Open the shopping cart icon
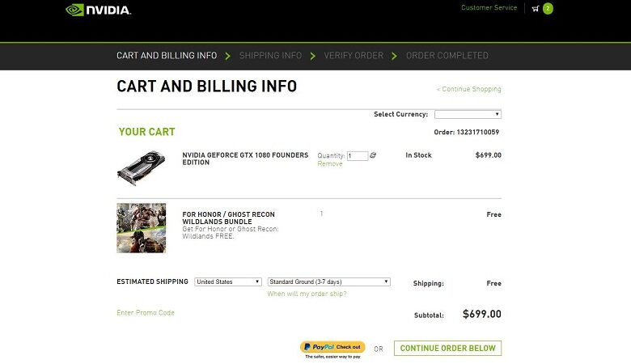Viewport: 631px width, 364px height. click(536, 8)
